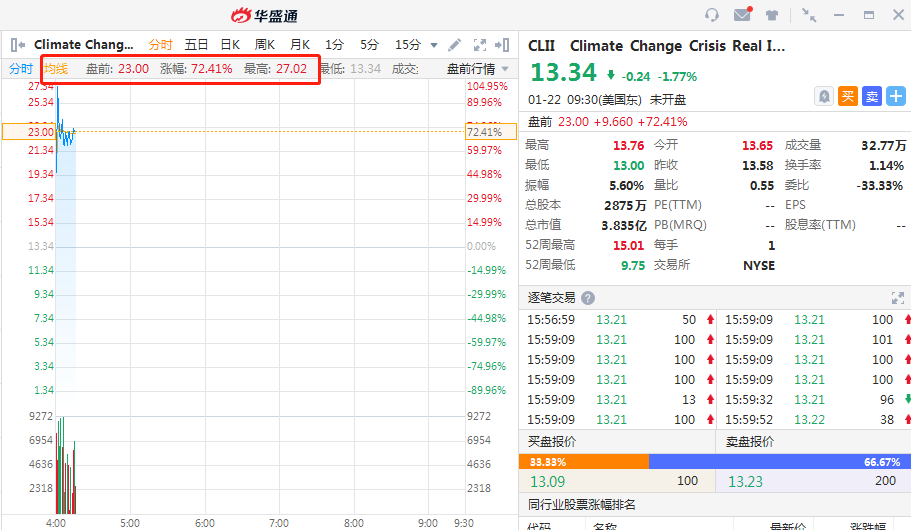Open help for 逐笔交易 question mark
This screenshot has width=911, height=530.
pos(588,298)
